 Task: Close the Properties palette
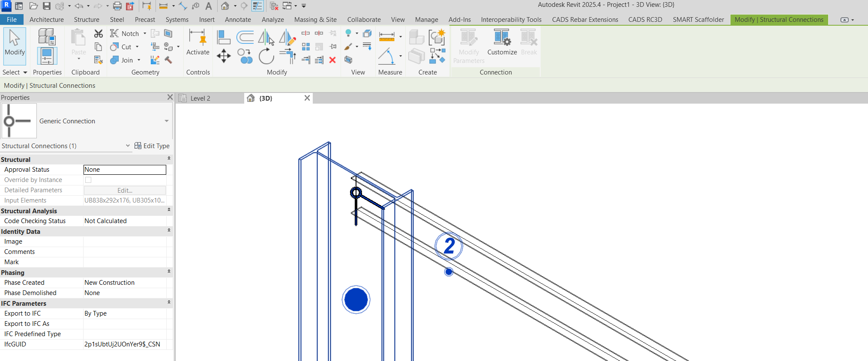170,97
